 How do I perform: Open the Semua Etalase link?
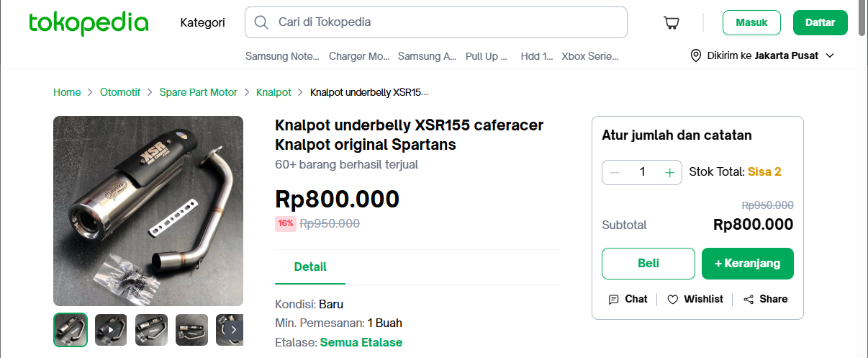(361, 342)
